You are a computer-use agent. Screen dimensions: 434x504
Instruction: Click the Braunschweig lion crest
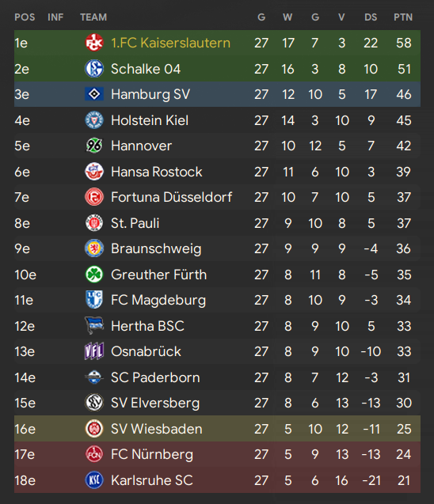click(x=94, y=248)
